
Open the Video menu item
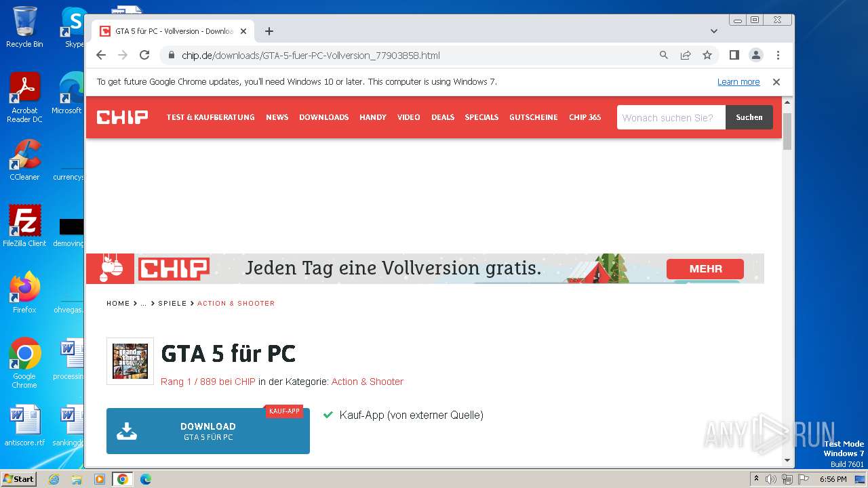click(409, 117)
